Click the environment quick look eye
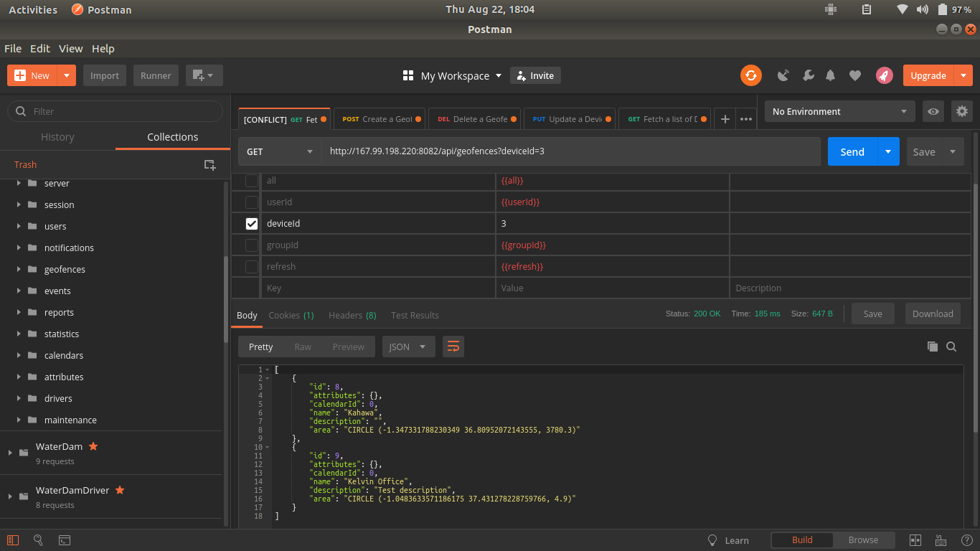Viewport: 980px width, 551px height. point(933,111)
